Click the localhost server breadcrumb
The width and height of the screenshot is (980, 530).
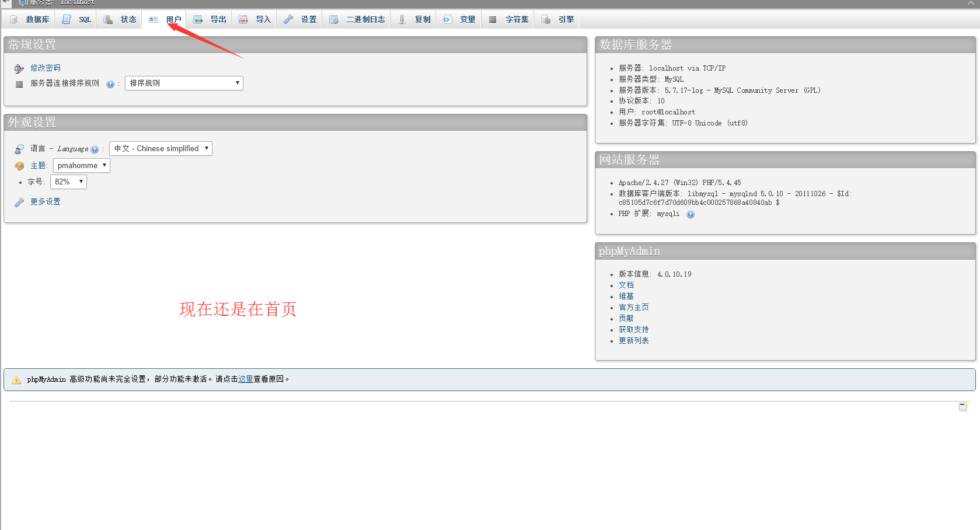(62, 2)
